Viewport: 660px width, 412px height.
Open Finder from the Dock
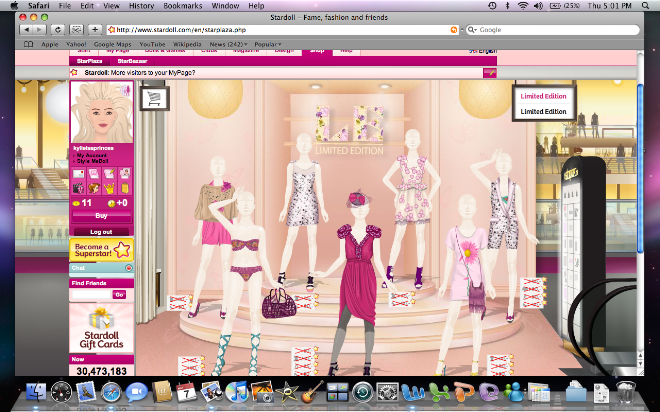[x=37, y=391]
